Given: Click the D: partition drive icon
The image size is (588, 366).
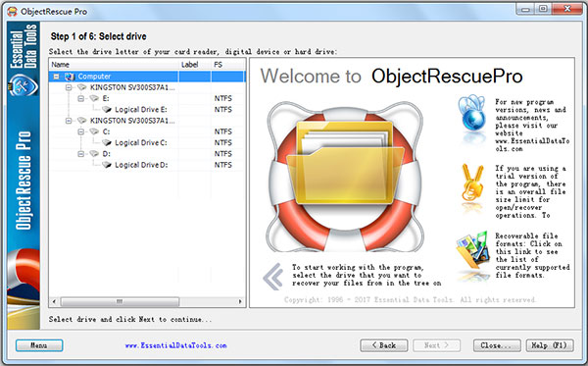Looking at the screenshot, I should click(x=94, y=154).
